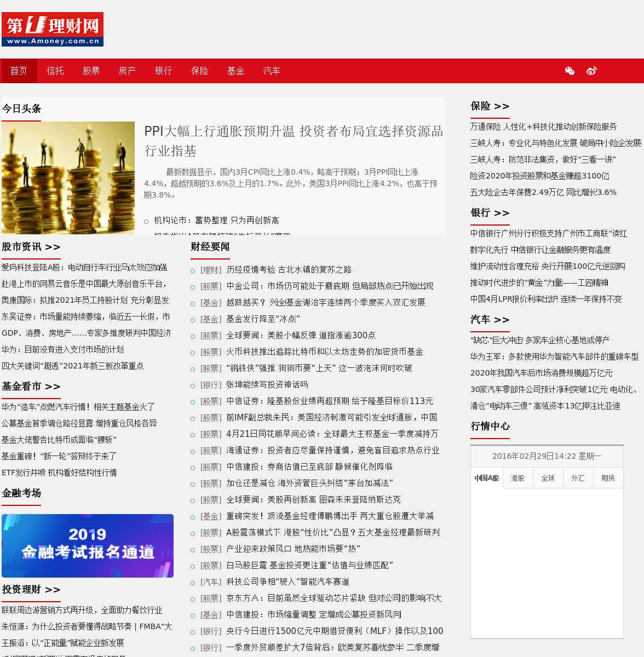Click the coin stacks headline thumbnail
The width and height of the screenshot is (644, 657).
click(x=68, y=178)
